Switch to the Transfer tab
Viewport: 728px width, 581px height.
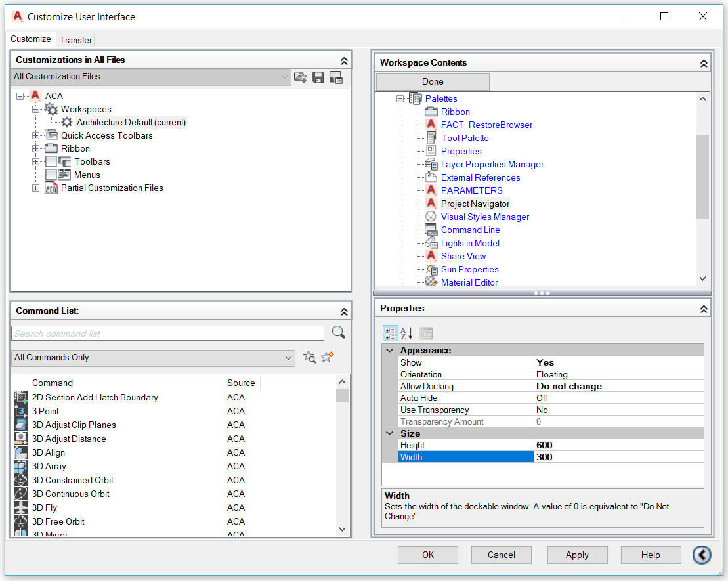coord(75,39)
